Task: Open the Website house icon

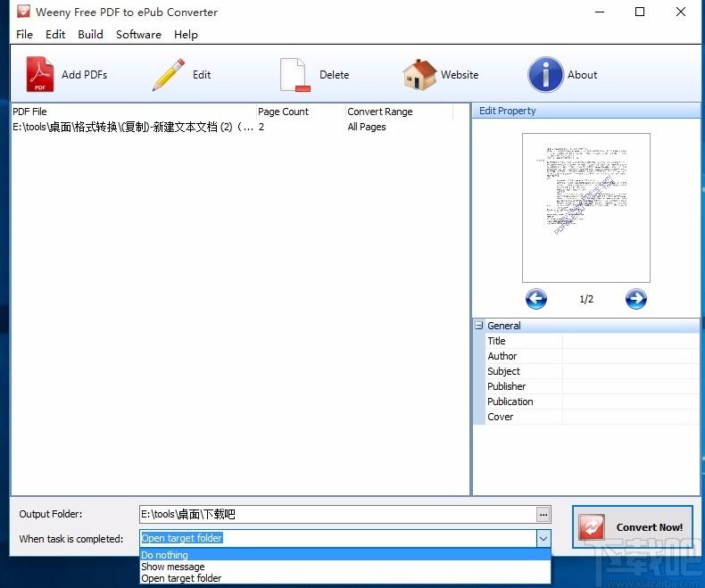Action: click(x=419, y=75)
